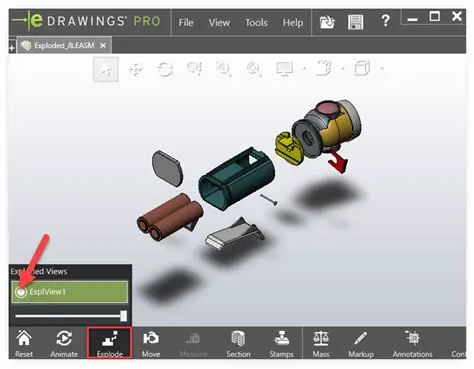Click the display style cube icon
474x369 pixels.
pyautogui.click(x=362, y=68)
